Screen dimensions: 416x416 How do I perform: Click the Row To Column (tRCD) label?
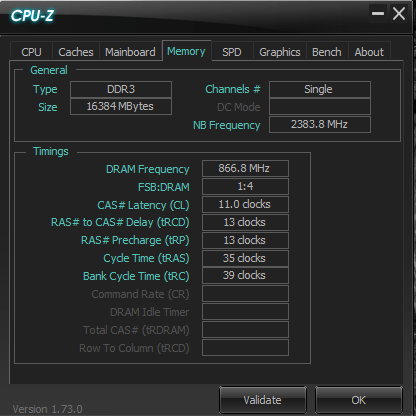[134, 348]
